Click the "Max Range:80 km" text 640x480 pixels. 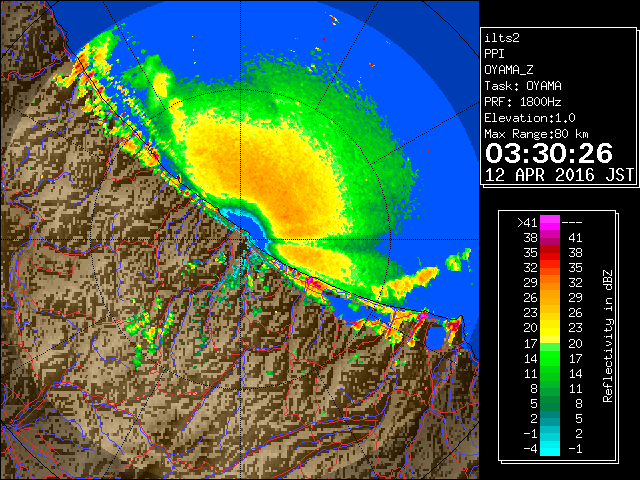tap(536, 134)
